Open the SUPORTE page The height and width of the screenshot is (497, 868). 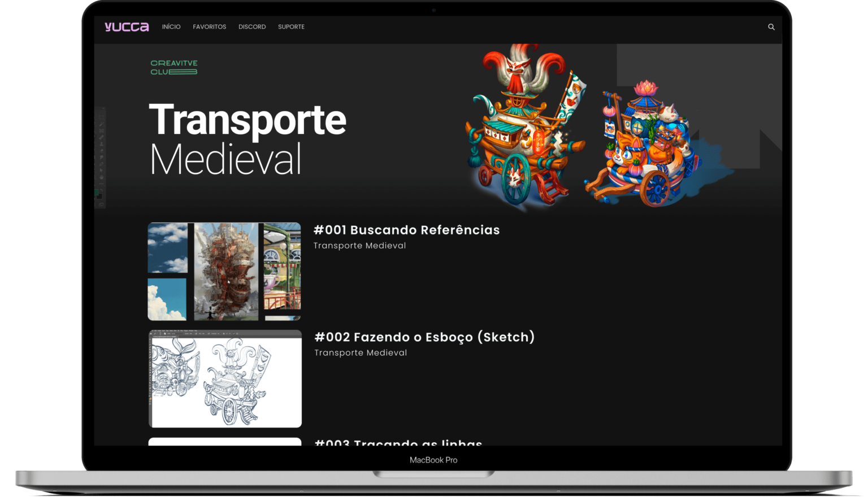click(x=291, y=27)
